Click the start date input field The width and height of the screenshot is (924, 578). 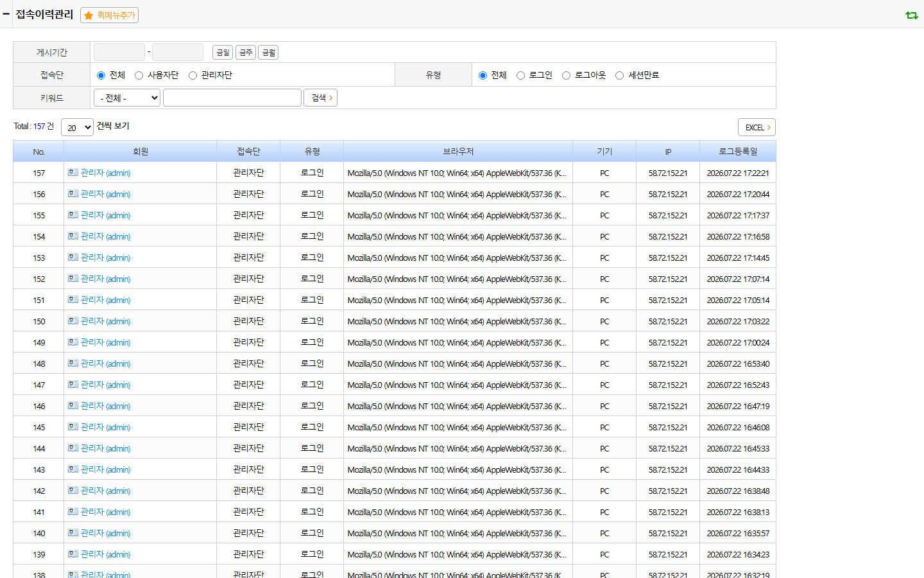coord(119,52)
